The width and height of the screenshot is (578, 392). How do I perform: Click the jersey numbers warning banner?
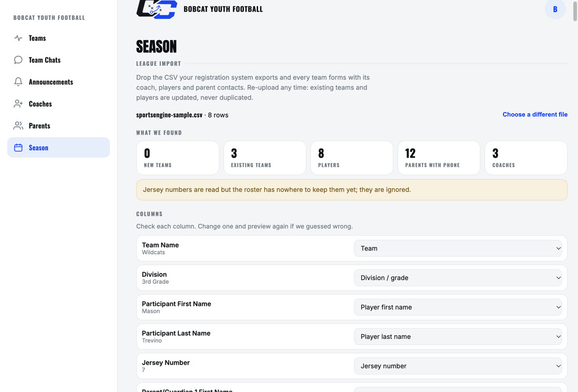click(352, 190)
